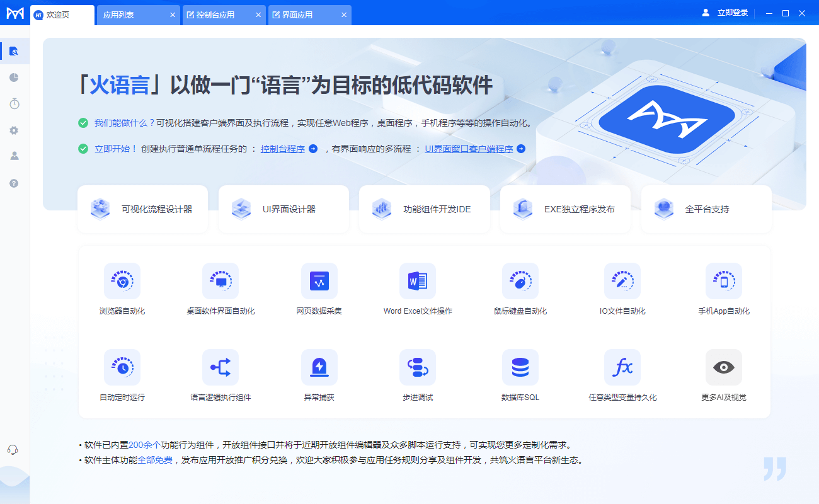The height and width of the screenshot is (504, 819).
Task: Click the headset support icon
Action: click(x=14, y=450)
